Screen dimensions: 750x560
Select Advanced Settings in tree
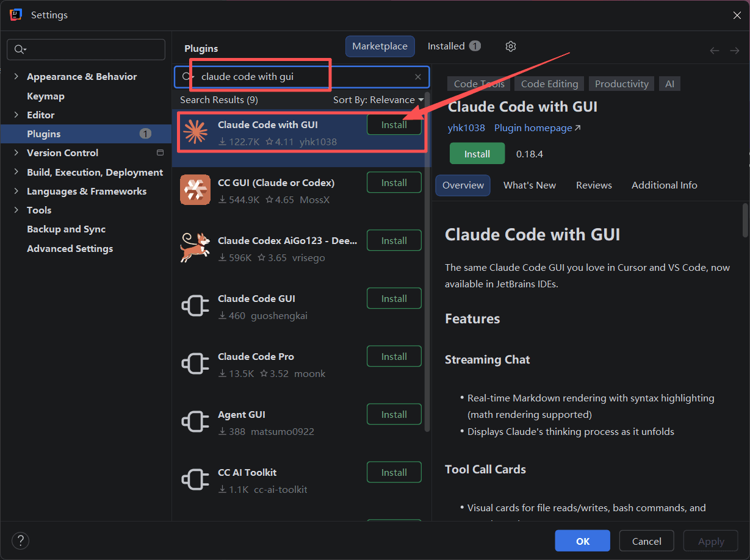point(70,248)
